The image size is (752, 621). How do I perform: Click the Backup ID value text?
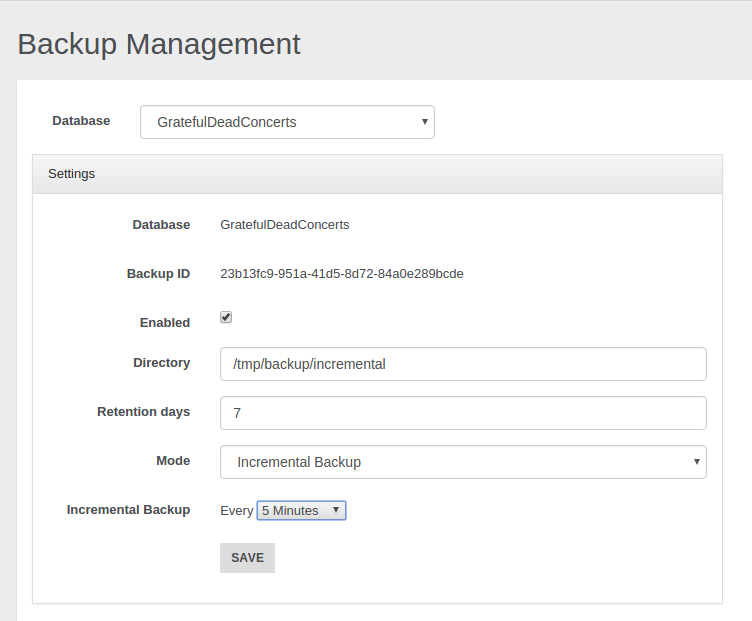(x=341, y=273)
